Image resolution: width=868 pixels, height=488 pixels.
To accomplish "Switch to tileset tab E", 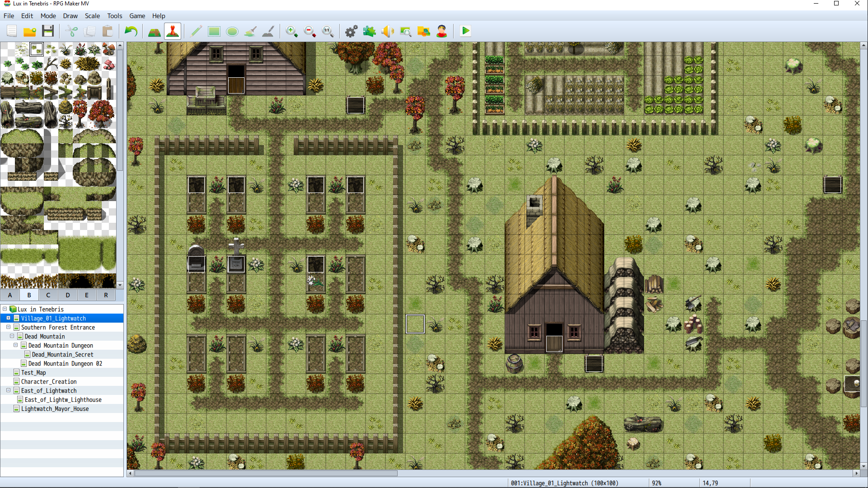I will [87, 295].
